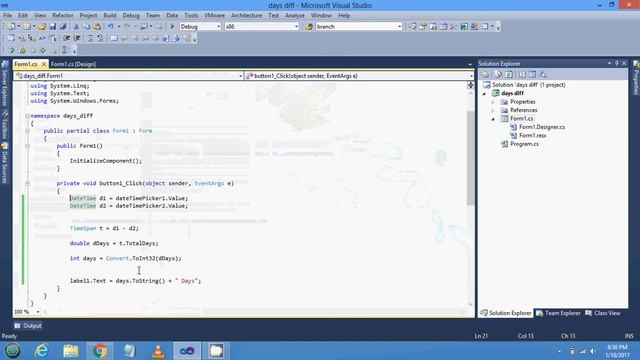This screenshot has height=360, width=640.
Task: Expand the Properties folder node
Action: tap(493, 102)
